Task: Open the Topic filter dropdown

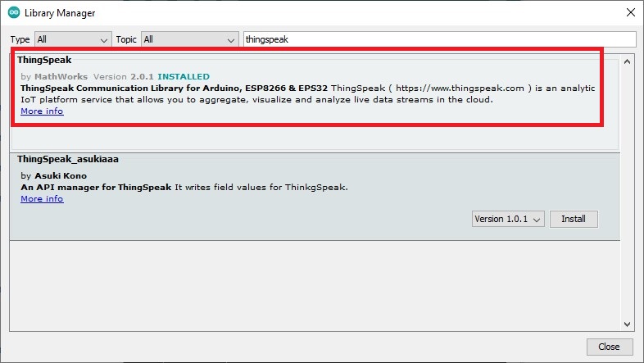Action: coord(190,39)
